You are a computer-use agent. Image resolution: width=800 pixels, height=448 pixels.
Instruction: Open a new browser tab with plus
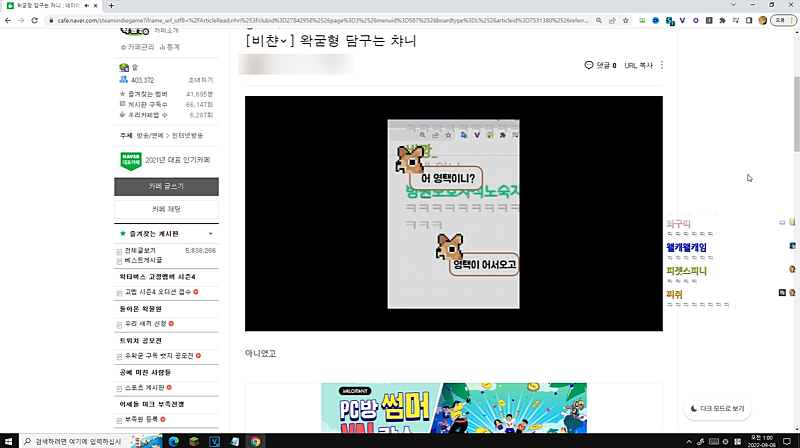coord(111,6)
